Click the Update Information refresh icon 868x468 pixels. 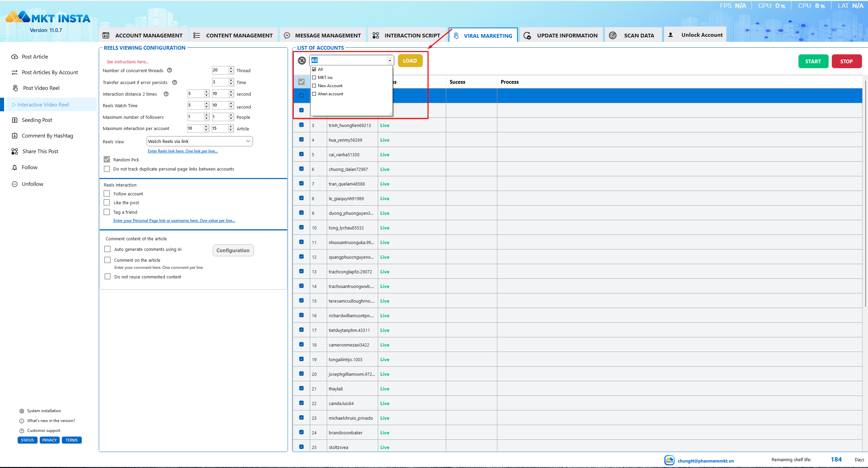click(x=527, y=35)
